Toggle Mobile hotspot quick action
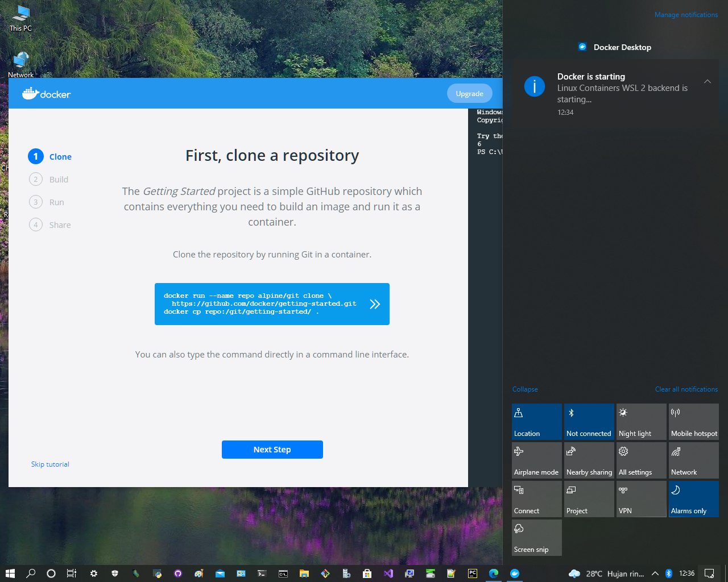The width and height of the screenshot is (728, 582). [x=694, y=421]
